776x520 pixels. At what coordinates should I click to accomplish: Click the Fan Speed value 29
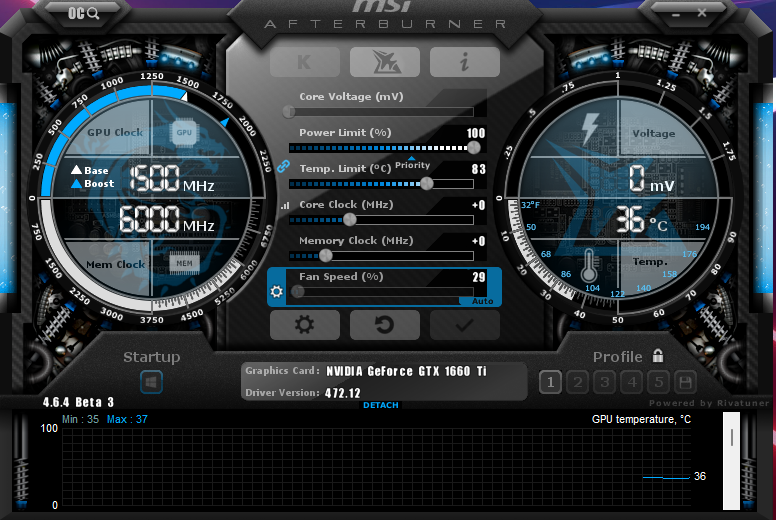click(479, 277)
